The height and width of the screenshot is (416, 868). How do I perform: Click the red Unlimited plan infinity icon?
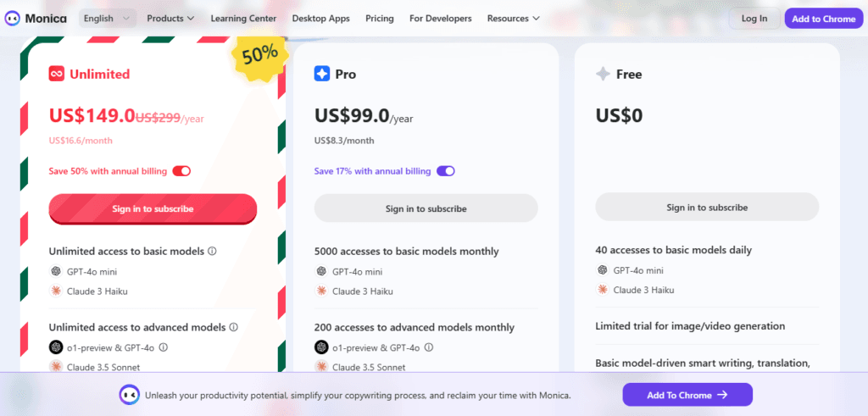tap(57, 74)
